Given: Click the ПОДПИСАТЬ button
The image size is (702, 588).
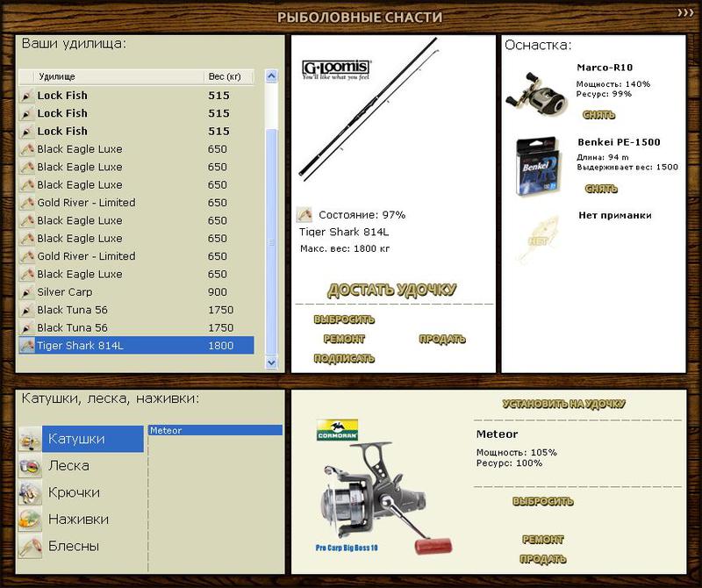Looking at the screenshot, I should (344, 358).
